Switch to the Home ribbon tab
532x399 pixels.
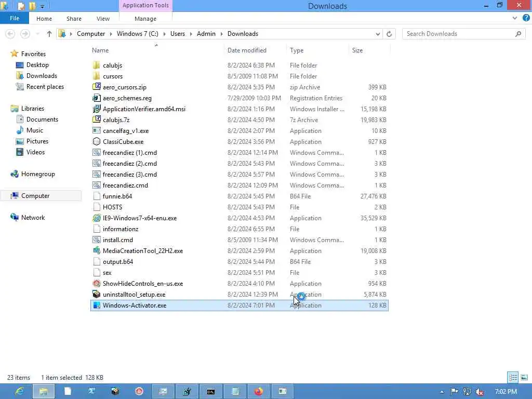tap(44, 19)
